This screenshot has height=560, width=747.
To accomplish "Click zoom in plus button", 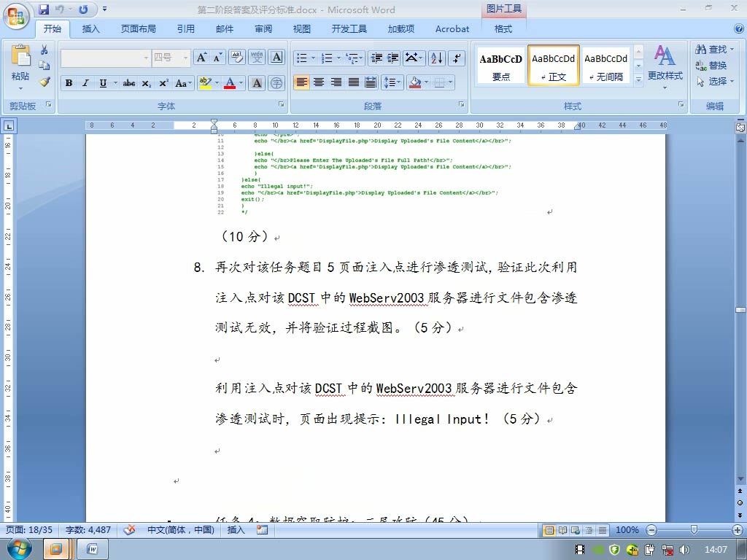I will pyautogui.click(x=738, y=529).
